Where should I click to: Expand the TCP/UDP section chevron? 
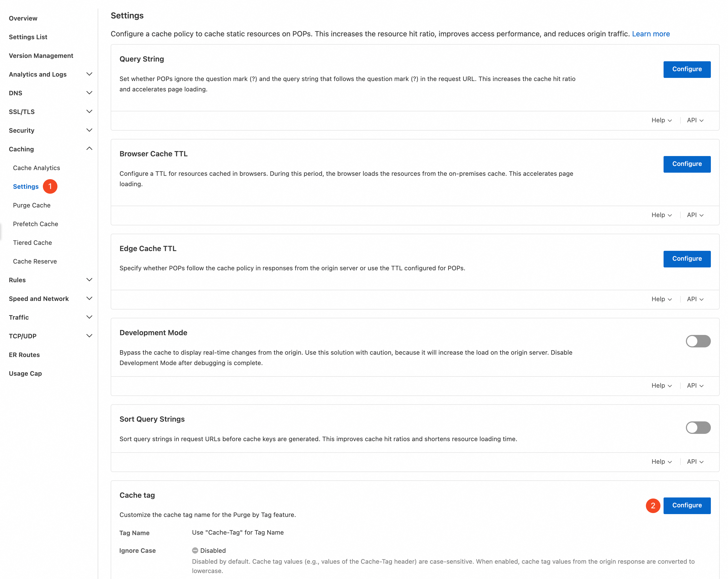89,336
